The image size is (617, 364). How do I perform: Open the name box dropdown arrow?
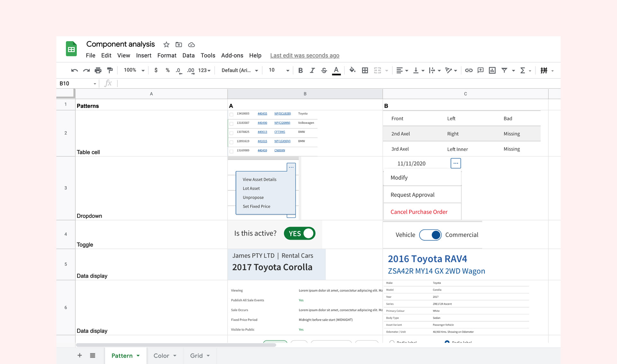tap(95, 84)
